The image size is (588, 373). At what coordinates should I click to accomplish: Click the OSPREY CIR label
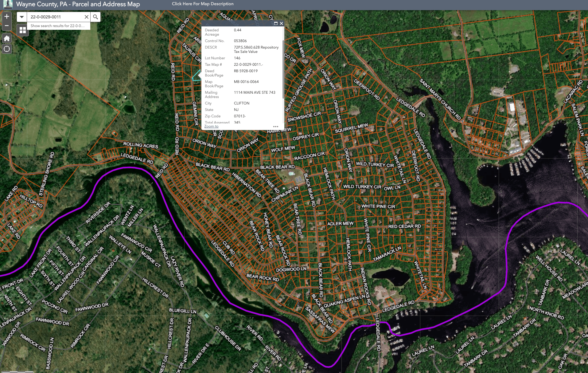[x=306, y=137]
